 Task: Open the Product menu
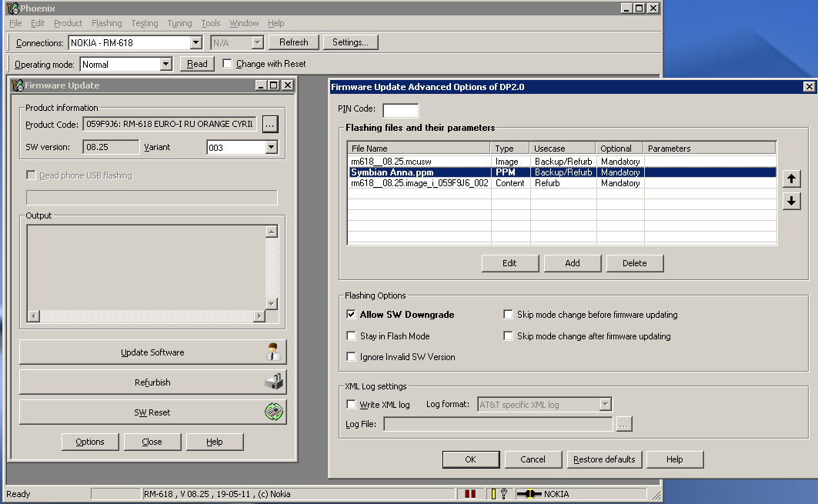pyautogui.click(x=68, y=23)
